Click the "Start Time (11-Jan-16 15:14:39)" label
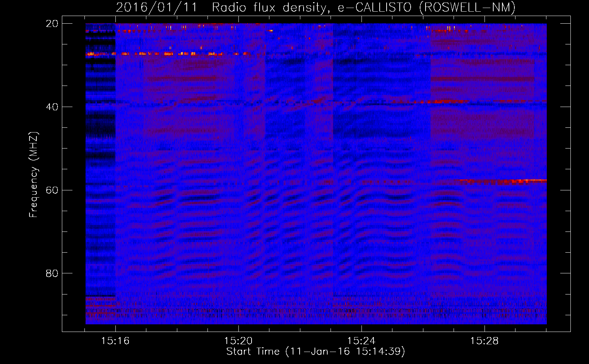The width and height of the screenshot is (589, 364). 316,351
